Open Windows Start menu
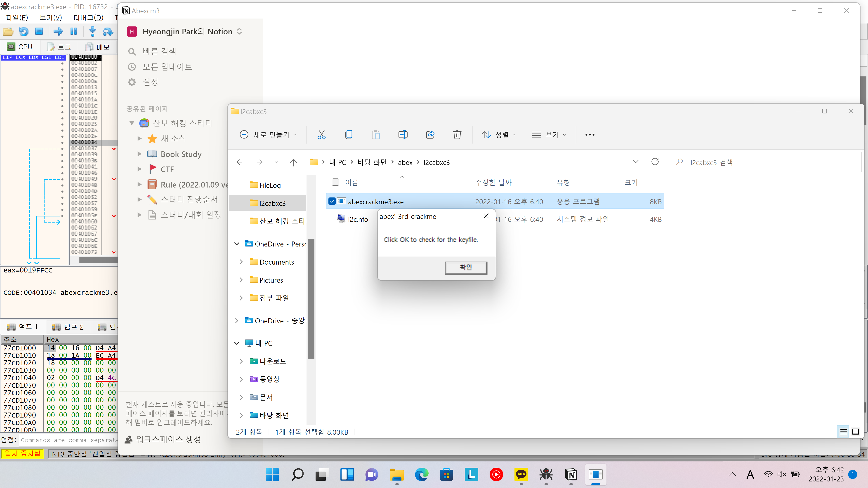The width and height of the screenshot is (868, 488). pos(272,474)
